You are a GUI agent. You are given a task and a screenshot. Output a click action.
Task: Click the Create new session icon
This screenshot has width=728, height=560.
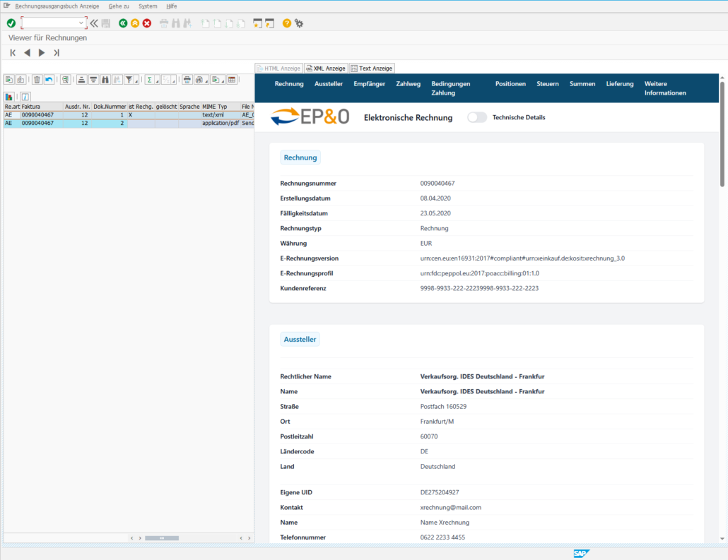tap(258, 23)
